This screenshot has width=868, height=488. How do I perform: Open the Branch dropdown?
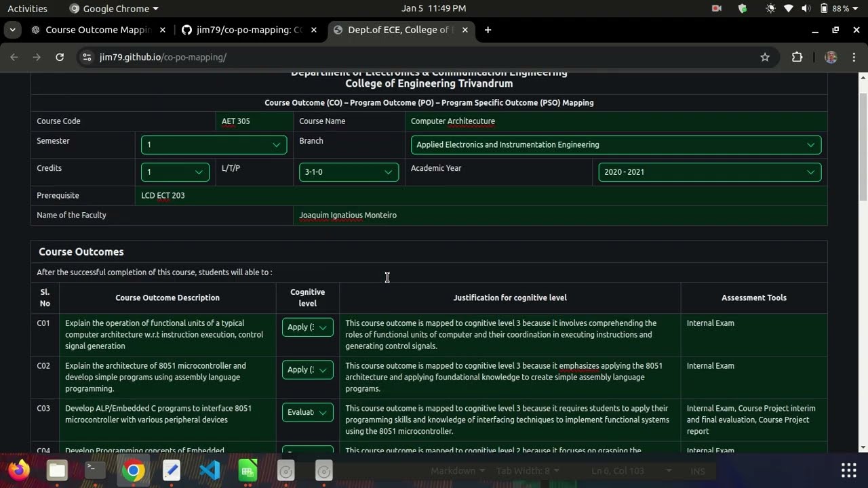click(x=616, y=144)
